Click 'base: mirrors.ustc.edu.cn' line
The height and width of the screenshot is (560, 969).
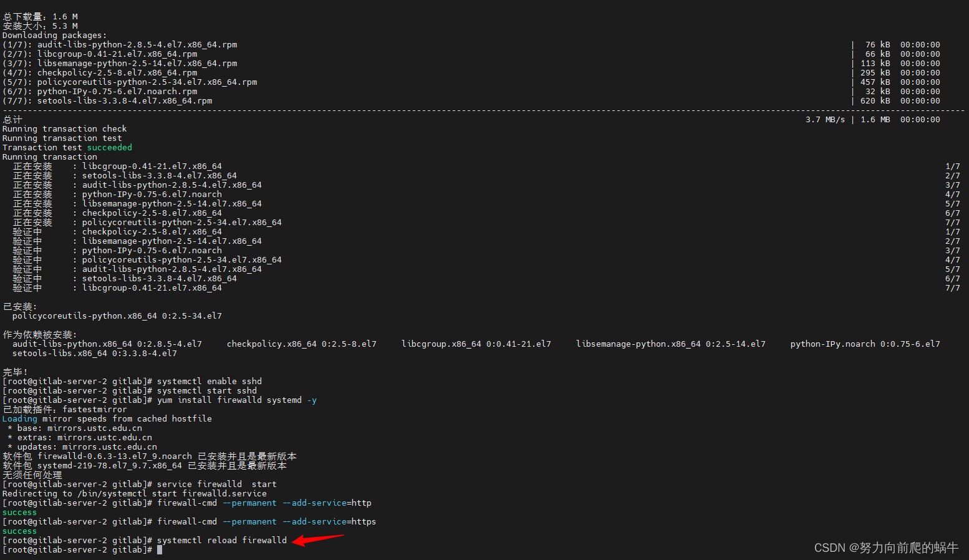point(75,428)
